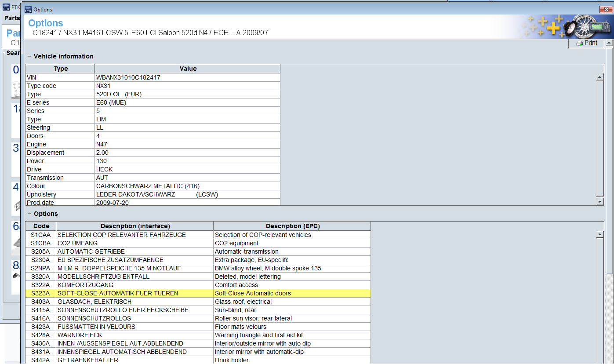Click the Code column header
The image size is (614, 364).
click(x=41, y=226)
